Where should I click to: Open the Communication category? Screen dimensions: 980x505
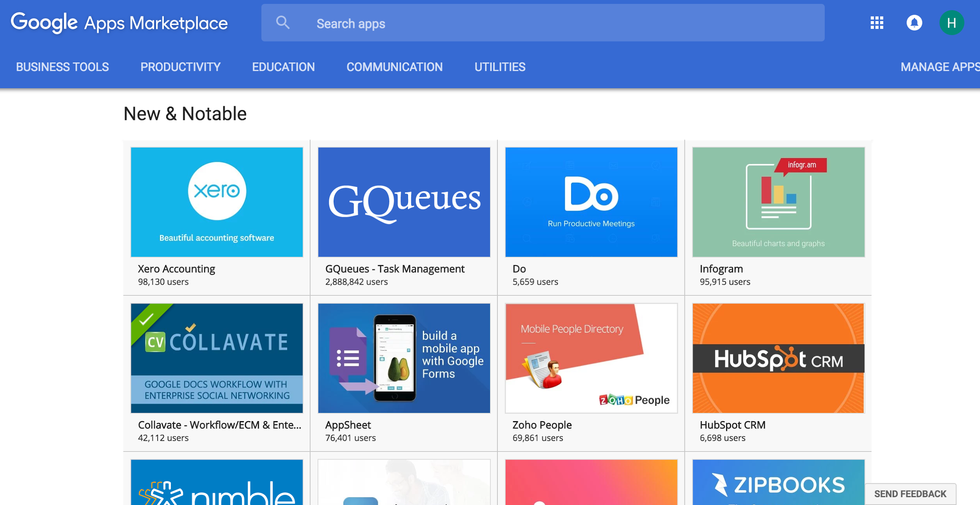click(394, 67)
